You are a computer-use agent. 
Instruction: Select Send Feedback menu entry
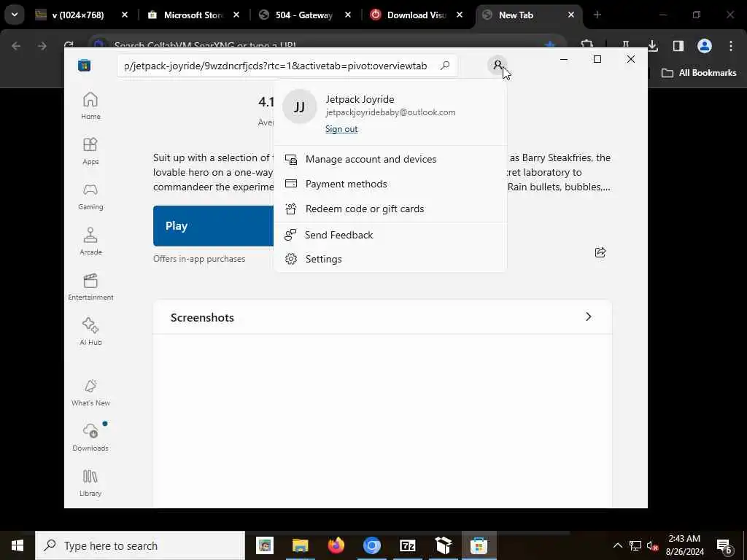(x=390, y=235)
